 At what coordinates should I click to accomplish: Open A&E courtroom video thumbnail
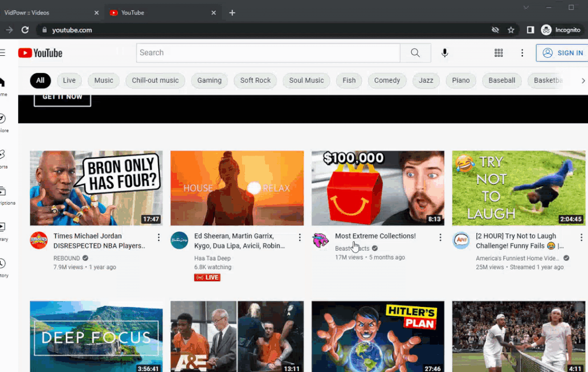coord(237,337)
